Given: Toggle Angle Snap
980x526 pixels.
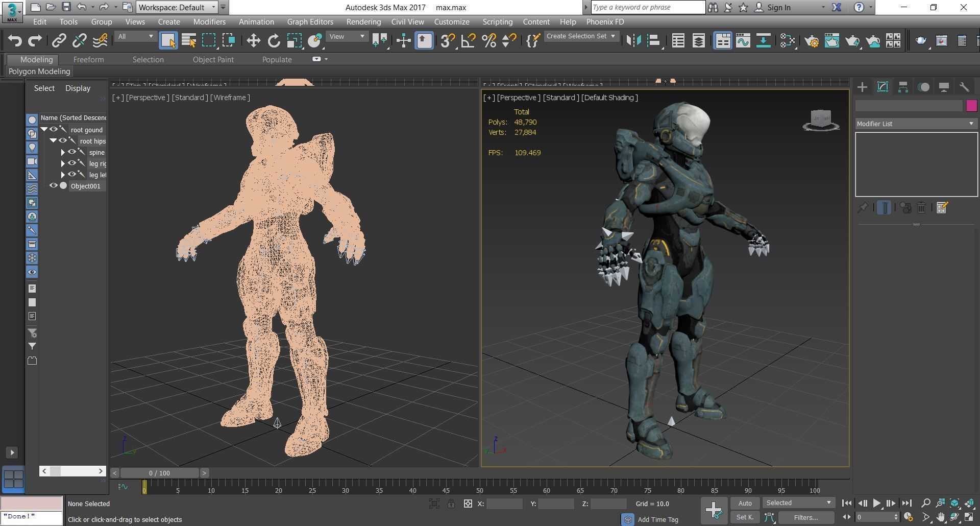Looking at the screenshot, I should tap(468, 41).
